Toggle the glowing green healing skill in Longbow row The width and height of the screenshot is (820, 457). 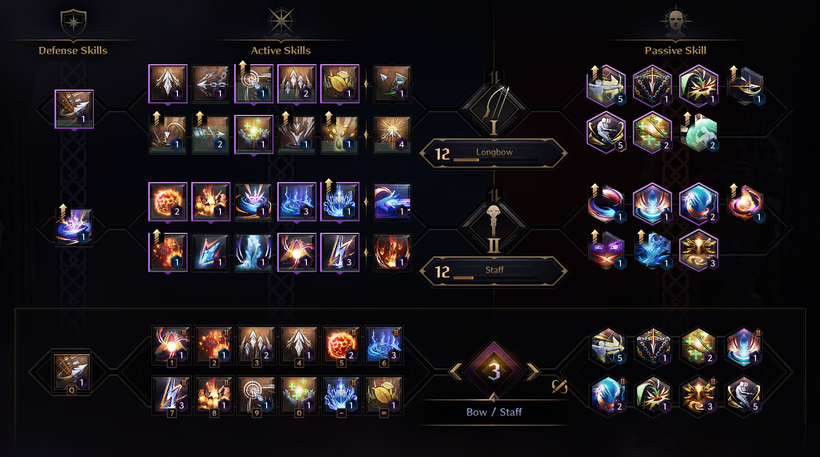click(254, 134)
